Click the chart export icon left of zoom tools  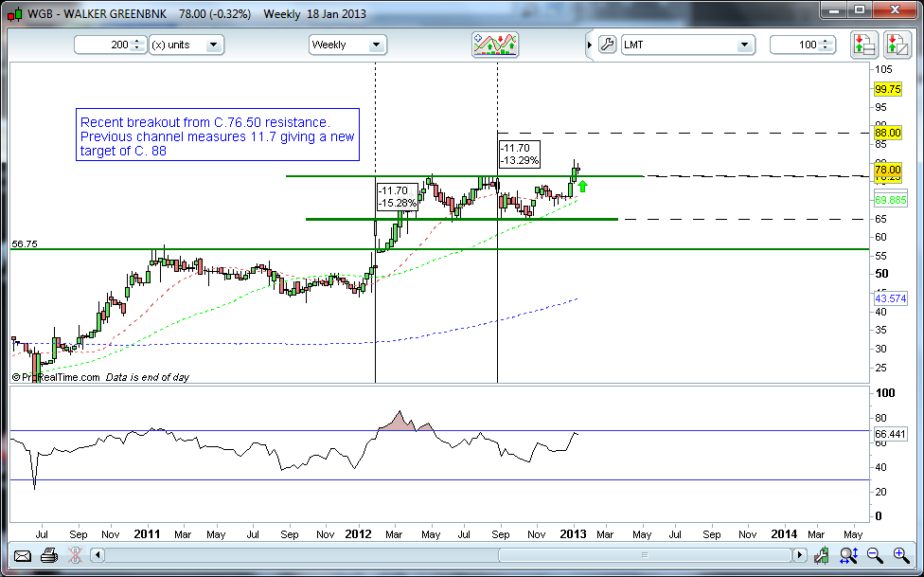tap(823, 556)
